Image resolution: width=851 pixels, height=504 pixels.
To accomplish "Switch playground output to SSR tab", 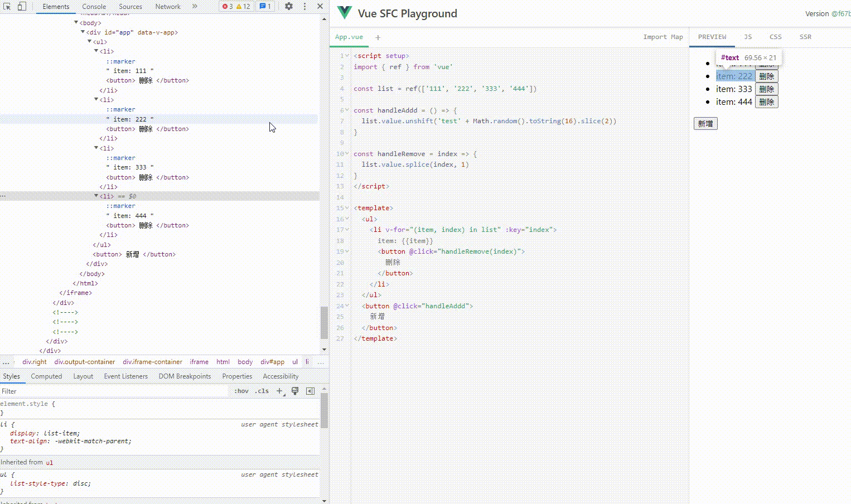I will click(x=805, y=37).
